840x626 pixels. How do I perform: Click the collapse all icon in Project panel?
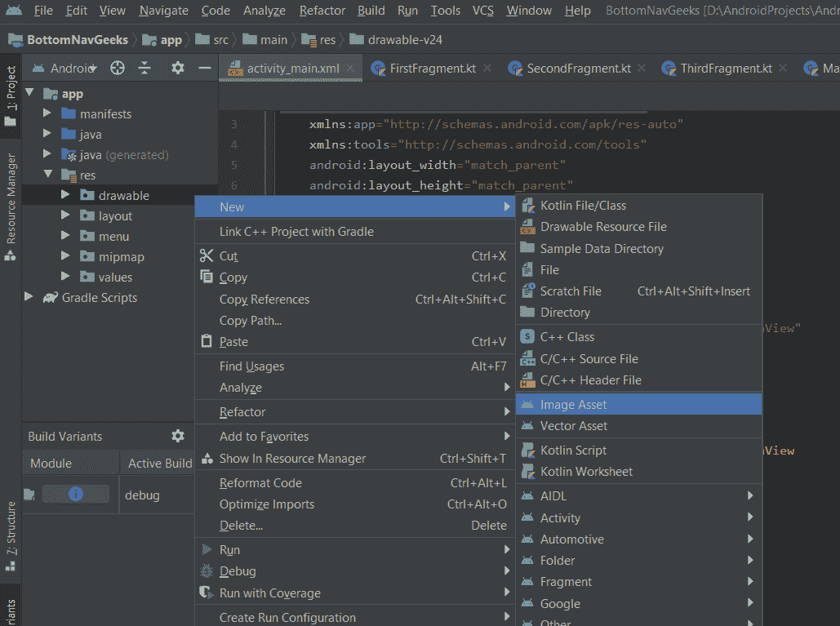coord(144,69)
